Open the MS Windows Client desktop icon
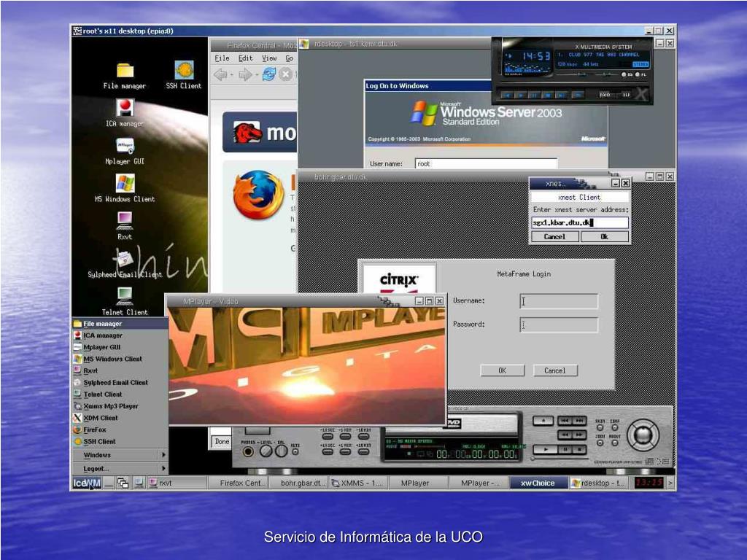The height and width of the screenshot is (560, 747). [x=124, y=189]
